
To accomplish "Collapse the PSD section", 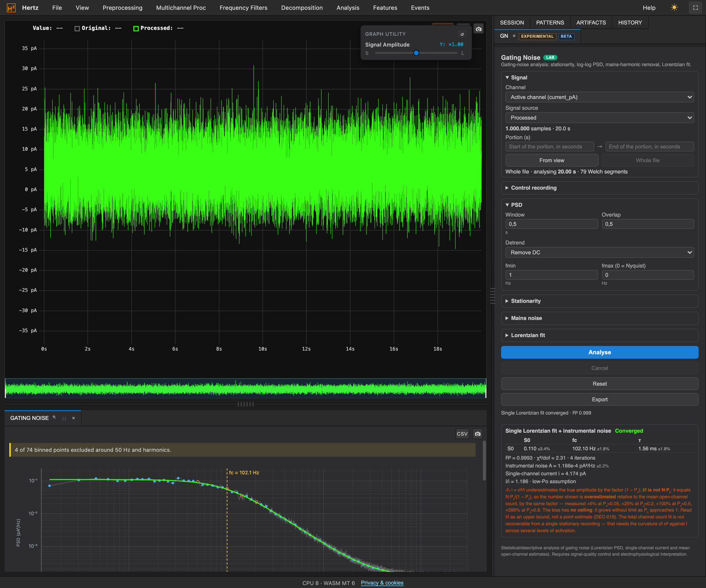I will (599, 205).
